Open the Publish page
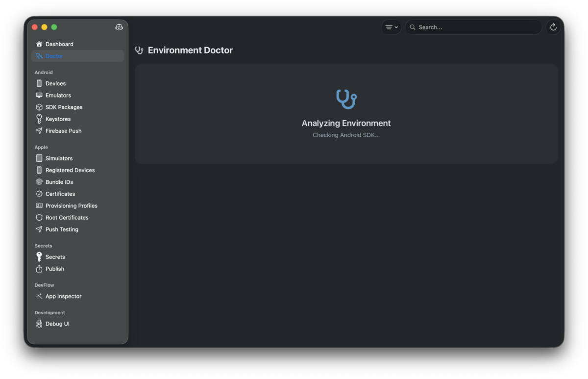 [x=77, y=269]
